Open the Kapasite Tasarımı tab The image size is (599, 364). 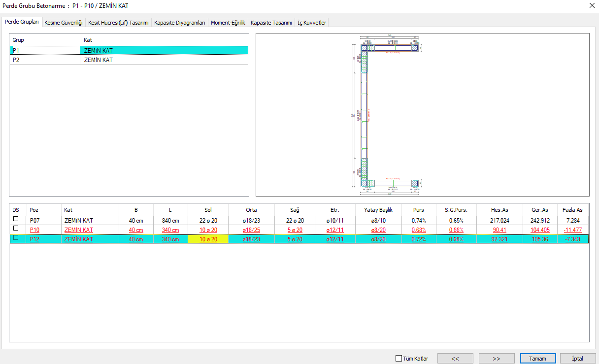coord(271,23)
